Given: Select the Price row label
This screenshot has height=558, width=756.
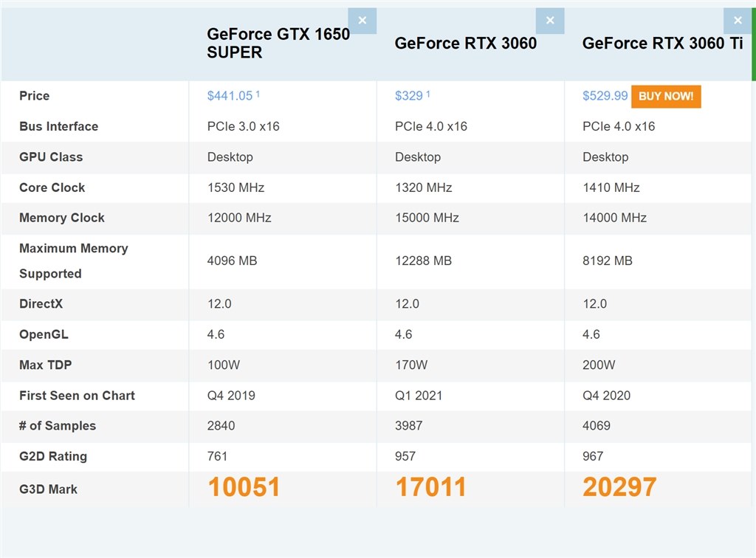Looking at the screenshot, I should (x=34, y=96).
